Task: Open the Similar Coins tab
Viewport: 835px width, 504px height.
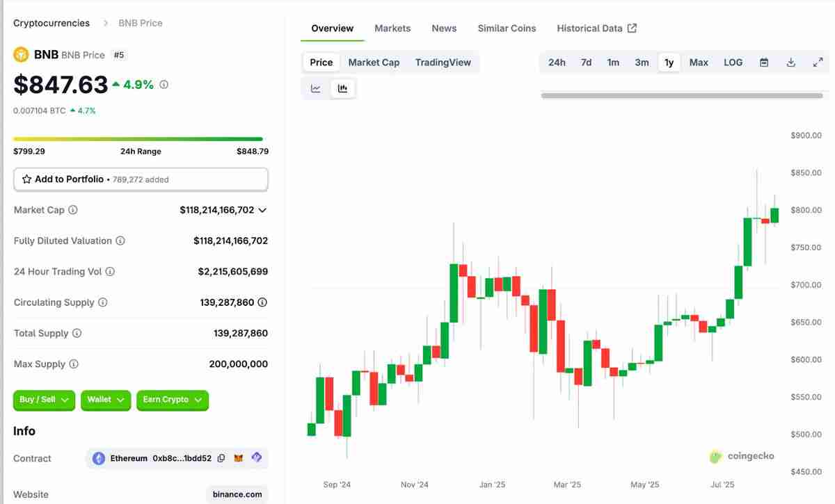Action: pyautogui.click(x=507, y=29)
